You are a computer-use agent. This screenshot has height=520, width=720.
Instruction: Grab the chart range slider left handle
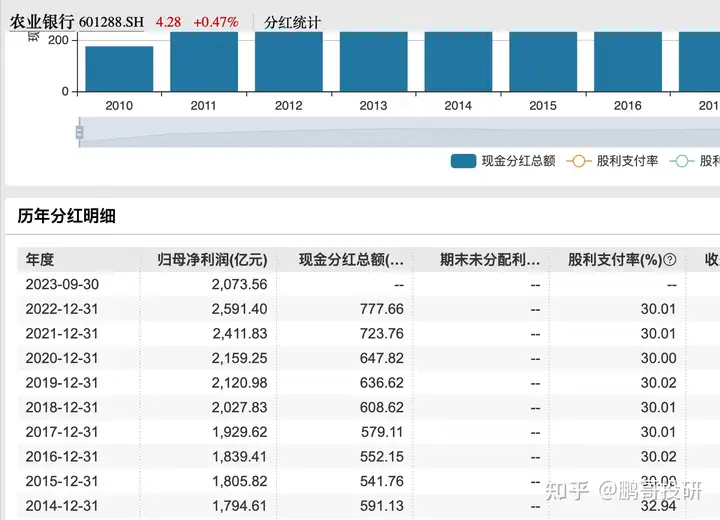tap(79, 132)
